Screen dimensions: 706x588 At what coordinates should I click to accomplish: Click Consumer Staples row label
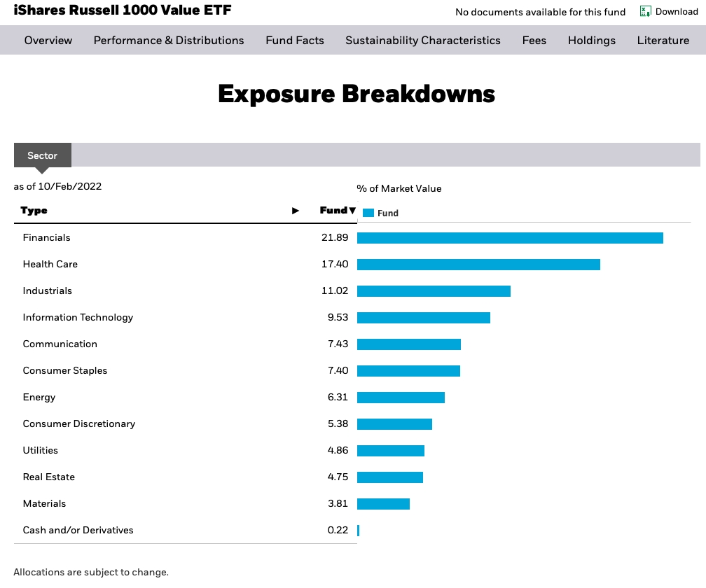(65, 370)
